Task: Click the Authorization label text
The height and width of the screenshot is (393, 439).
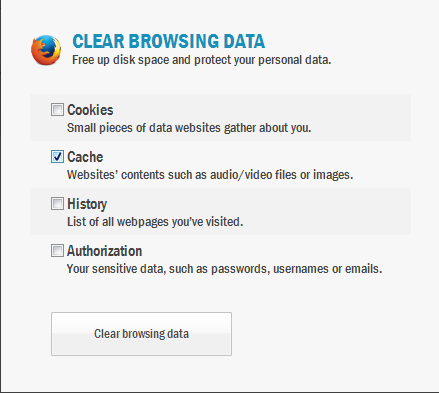Action: click(105, 251)
